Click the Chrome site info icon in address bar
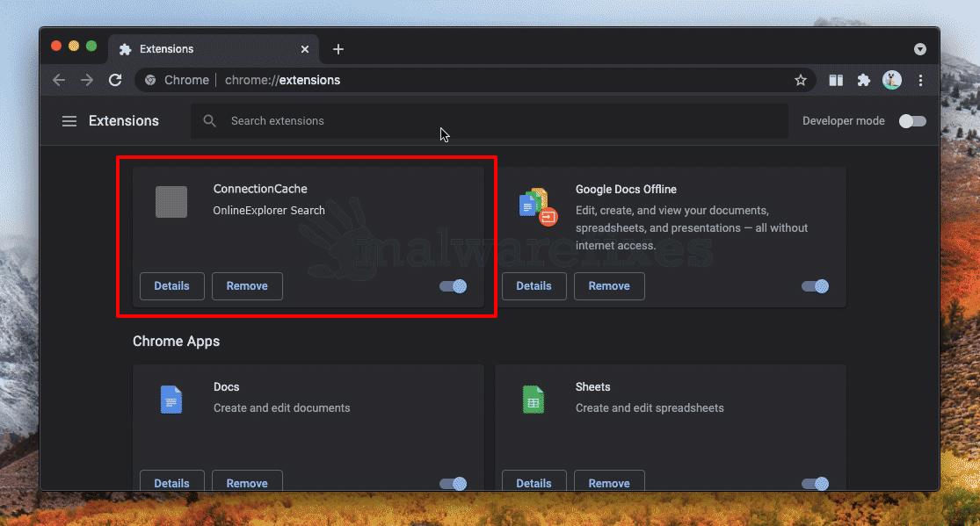This screenshot has height=526, width=980. tap(150, 80)
